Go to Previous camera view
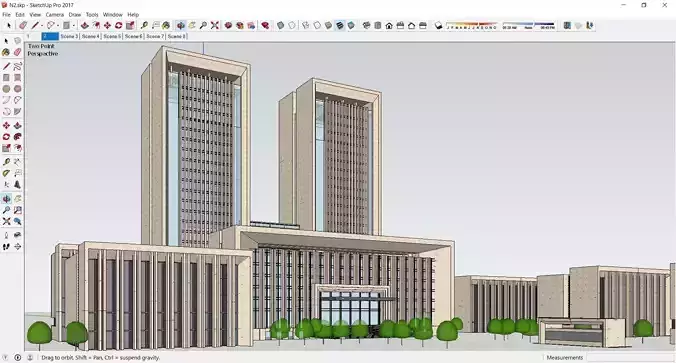676x363 pixels. click(x=18, y=221)
